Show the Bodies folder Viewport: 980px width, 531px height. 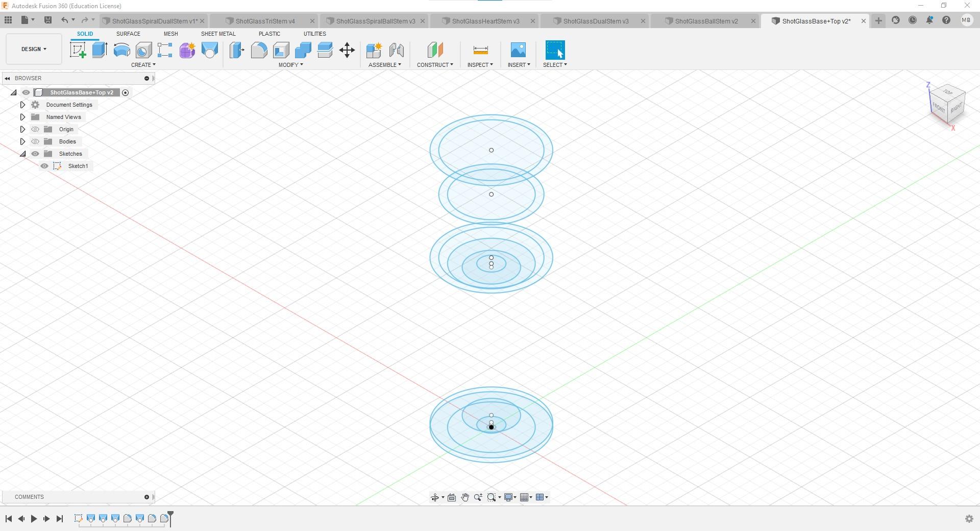35,141
